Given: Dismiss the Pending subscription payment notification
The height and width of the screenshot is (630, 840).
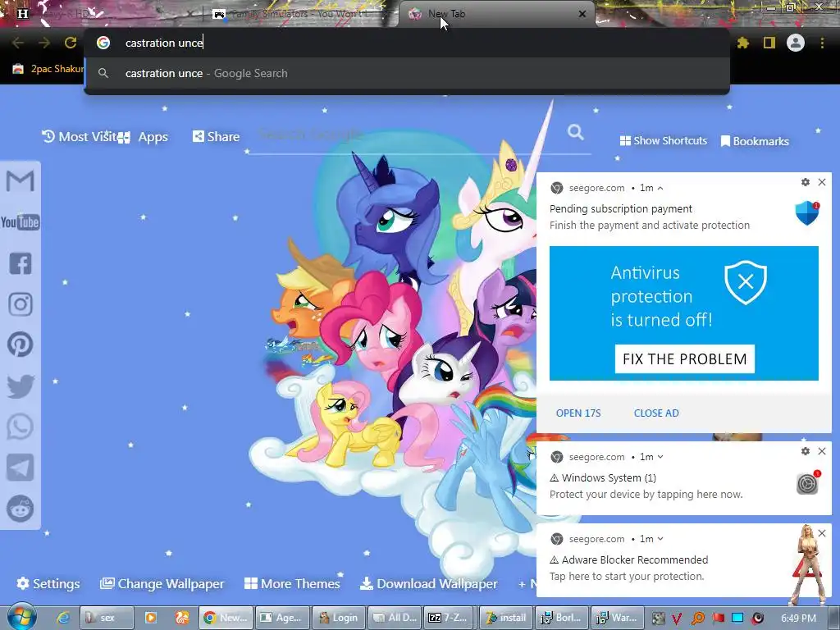Looking at the screenshot, I should (822, 182).
